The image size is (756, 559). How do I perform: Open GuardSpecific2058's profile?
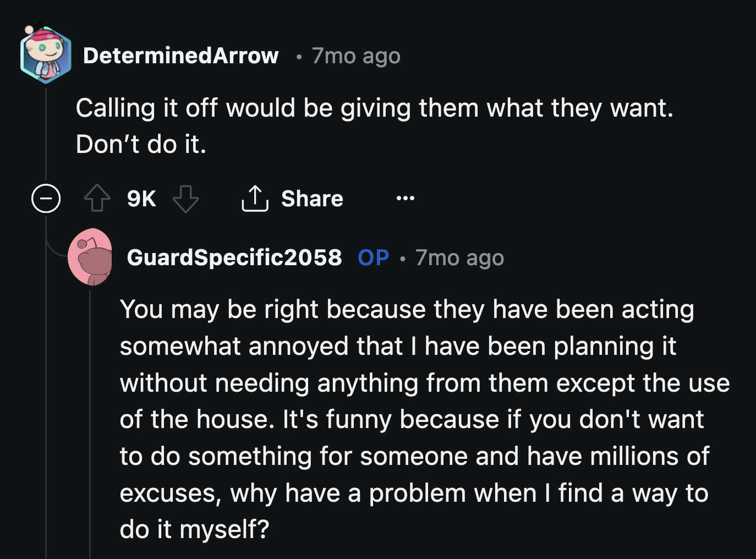234,257
